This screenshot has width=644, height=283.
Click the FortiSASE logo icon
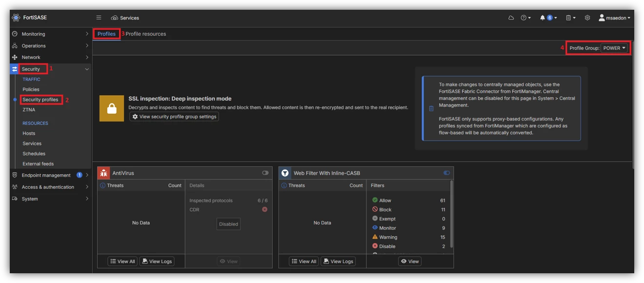tap(16, 18)
